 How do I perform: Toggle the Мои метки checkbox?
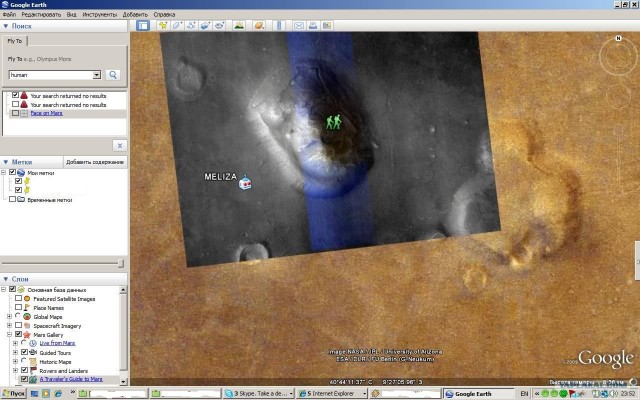[12, 172]
